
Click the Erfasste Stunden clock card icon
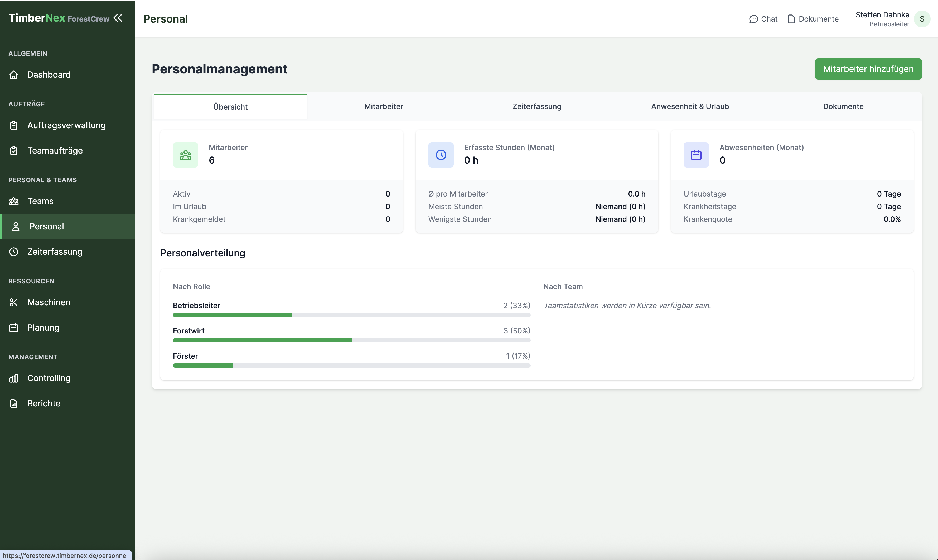441,155
